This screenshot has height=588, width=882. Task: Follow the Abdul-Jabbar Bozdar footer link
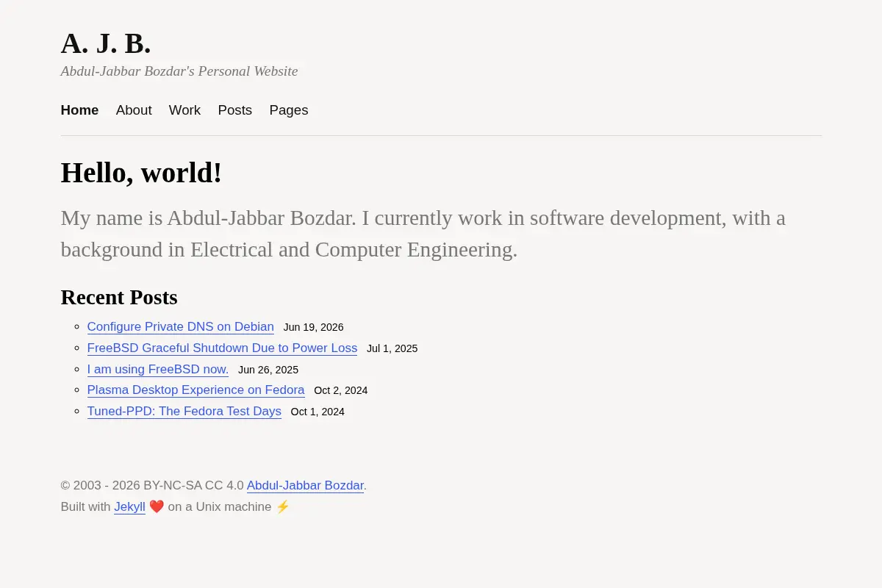pyautogui.click(x=305, y=486)
